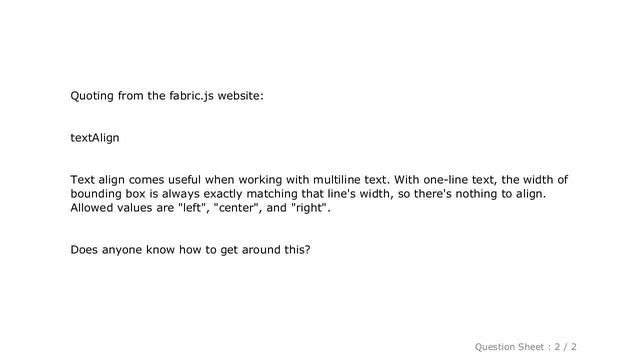640x360 pixels.
Task: Click the words 'the width of' ending line one
Action: 535,180
